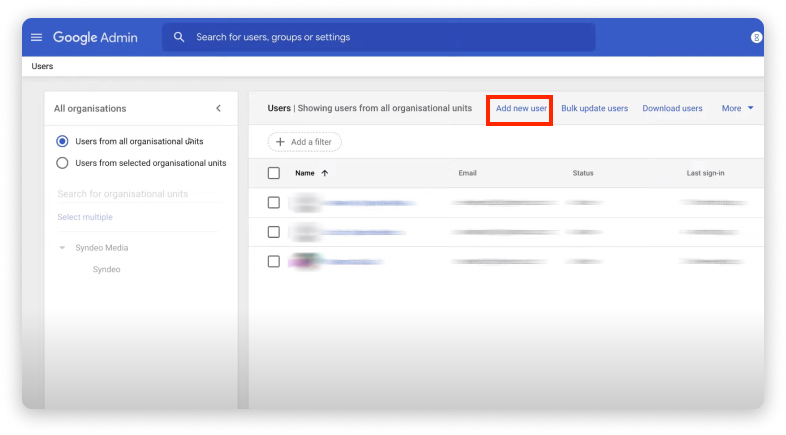786x435 pixels.
Task: Select Syndeo Media organisation
Action: coord(102,248)
